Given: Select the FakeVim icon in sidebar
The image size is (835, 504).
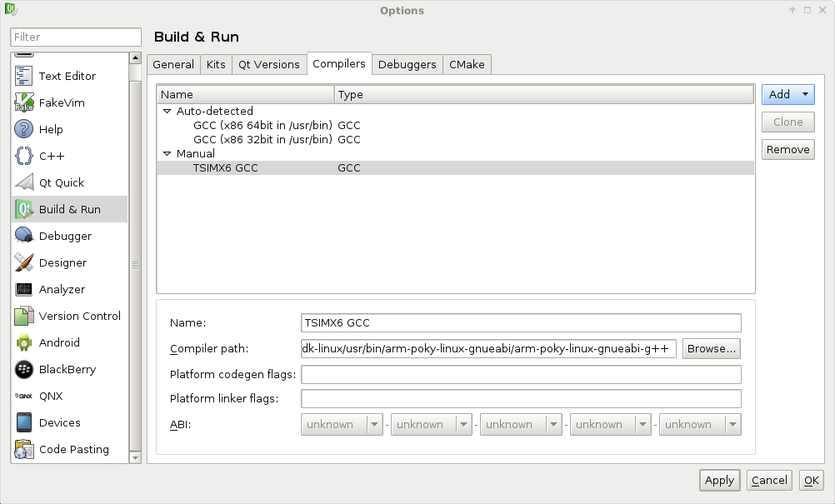Looking at the screenshot, I should point(23,102).
